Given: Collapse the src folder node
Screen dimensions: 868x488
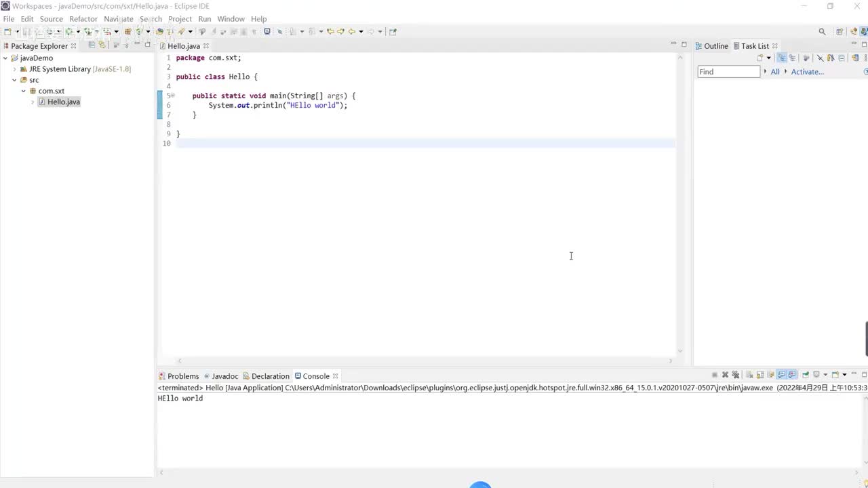Looking at the screenshot, I should point(14,80).
